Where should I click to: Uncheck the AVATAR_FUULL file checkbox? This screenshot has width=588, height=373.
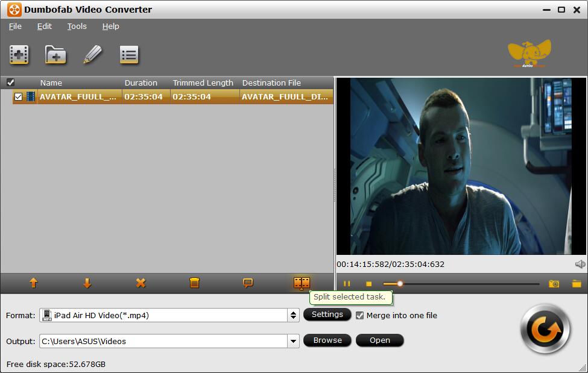pos(18,96)
